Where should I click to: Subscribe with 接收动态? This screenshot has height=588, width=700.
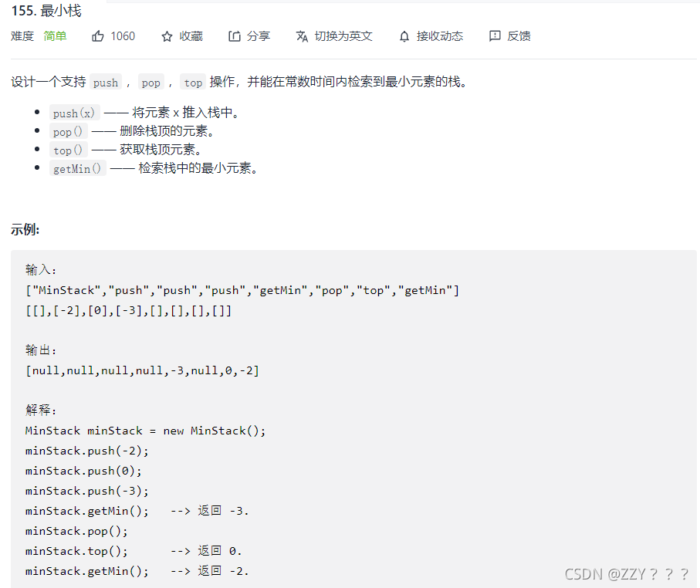tap(440, 36)
